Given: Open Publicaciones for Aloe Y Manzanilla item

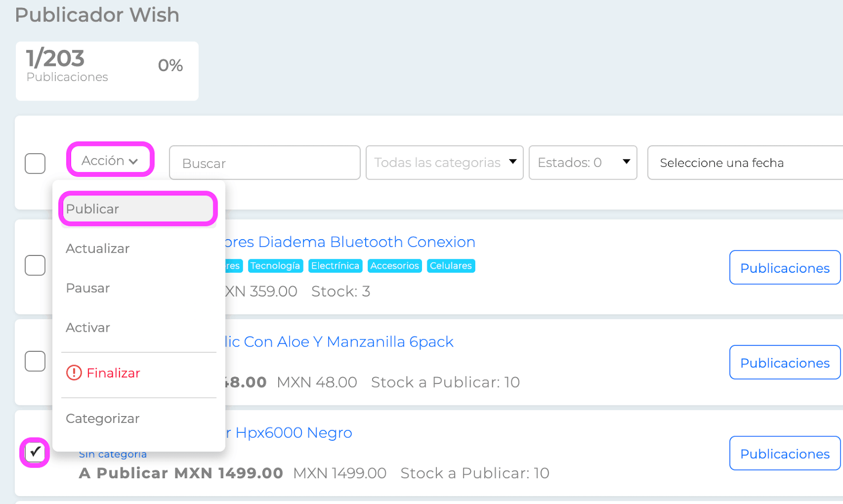Looking at the screenshot, I should point(785,362).
